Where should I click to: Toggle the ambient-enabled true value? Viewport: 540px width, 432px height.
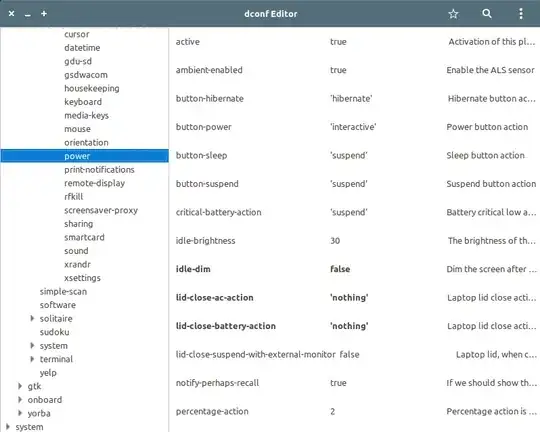coord(338,70)
